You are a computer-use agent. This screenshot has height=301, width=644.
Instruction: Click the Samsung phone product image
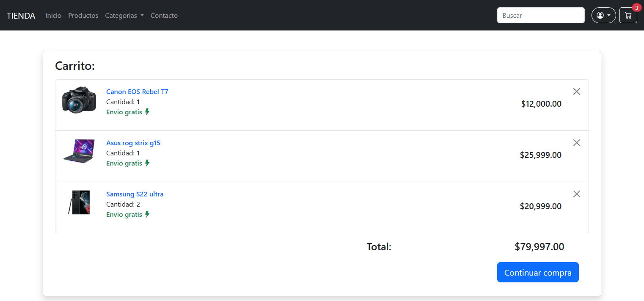pyautogui.click(x=79, y=202)
